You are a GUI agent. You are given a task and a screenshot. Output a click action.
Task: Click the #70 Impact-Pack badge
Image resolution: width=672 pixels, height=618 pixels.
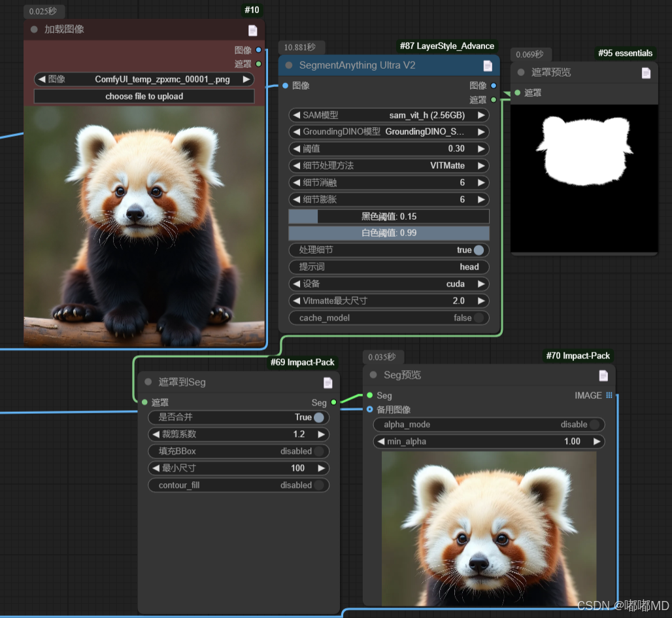coord(578,356)
